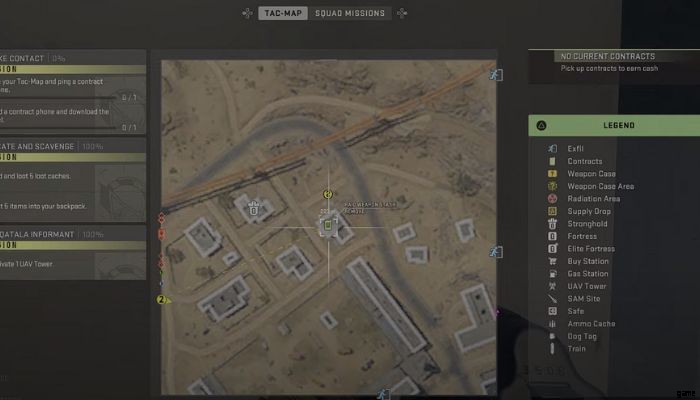Select the Radiation Area legend icon
This screenshot has height=400, width=700.
coord(552,199)
